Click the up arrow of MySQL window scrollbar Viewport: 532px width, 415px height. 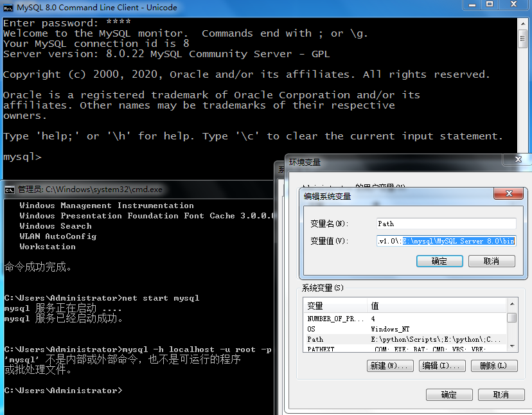(x=523, y=24)
